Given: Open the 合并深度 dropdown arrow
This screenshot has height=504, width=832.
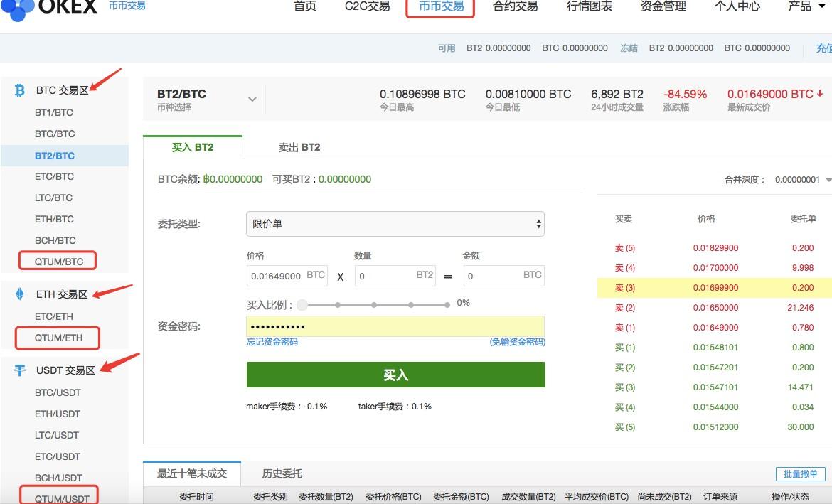Looking at the screenshot, I should [828, 180].
